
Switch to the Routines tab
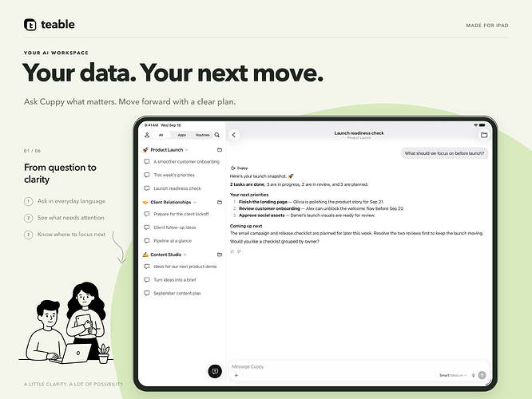(x=203, y=135)
